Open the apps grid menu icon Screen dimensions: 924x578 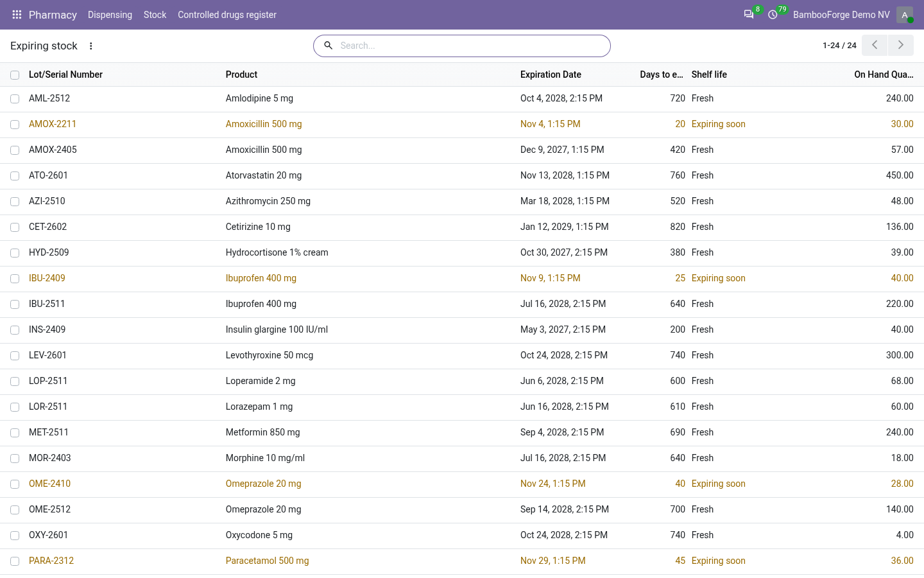[x=17, y=15]
